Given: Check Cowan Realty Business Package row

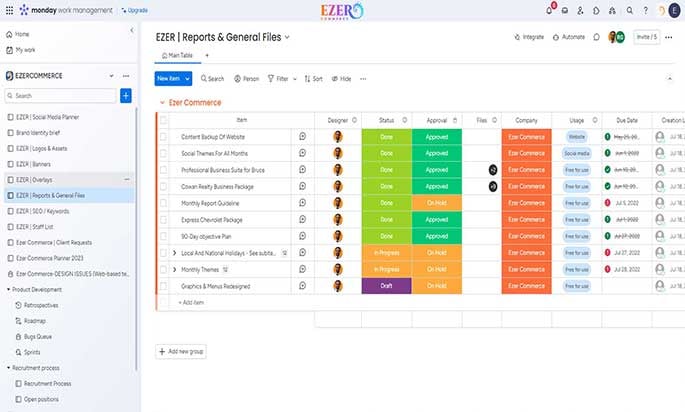Looking at the screenshot, I should click(x=163, y=187).
